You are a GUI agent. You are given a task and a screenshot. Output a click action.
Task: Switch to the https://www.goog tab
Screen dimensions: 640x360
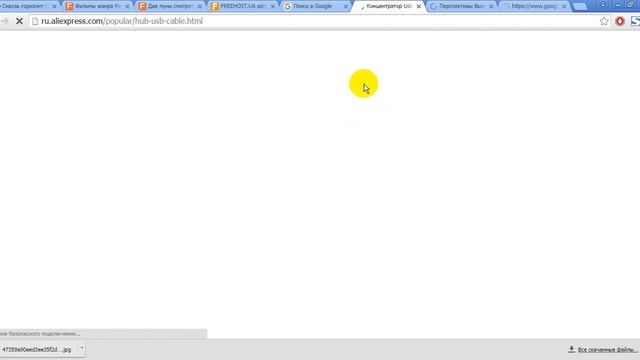pos(533,6)
